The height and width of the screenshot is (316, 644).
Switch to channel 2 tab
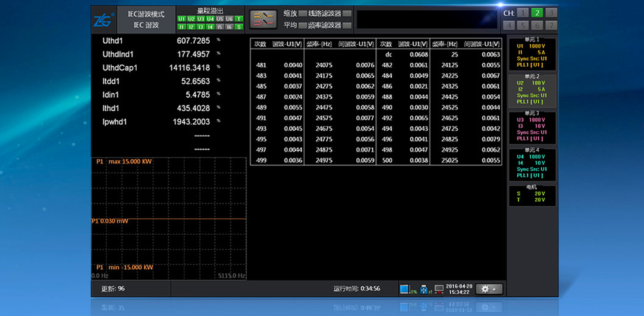[537, 13]
